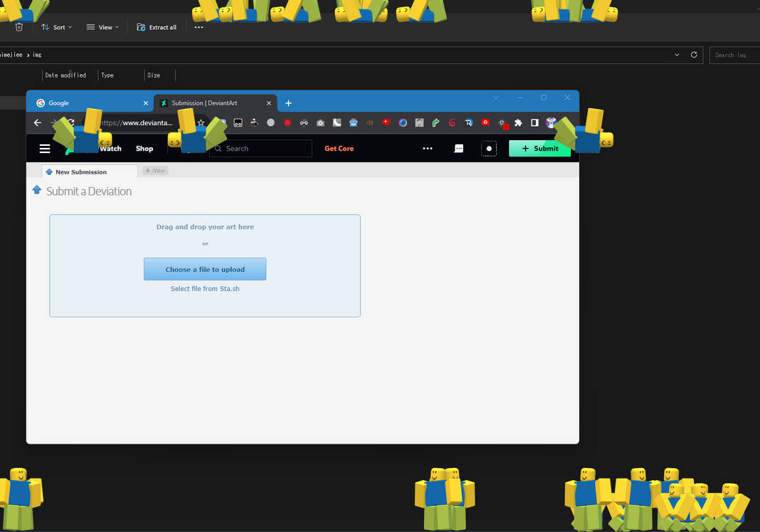Click the grey portrait image extension icon

pos(419,122)
